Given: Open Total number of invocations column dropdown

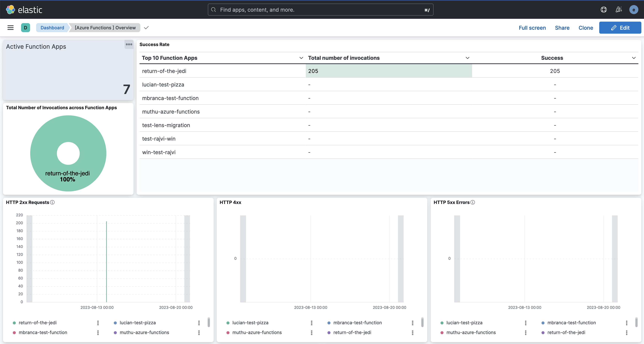Looking at the screenshot, I should tap(467, 58).
